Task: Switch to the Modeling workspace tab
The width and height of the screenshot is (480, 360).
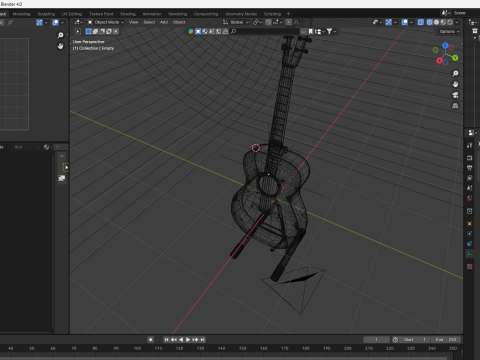Action: coord(21,14)
